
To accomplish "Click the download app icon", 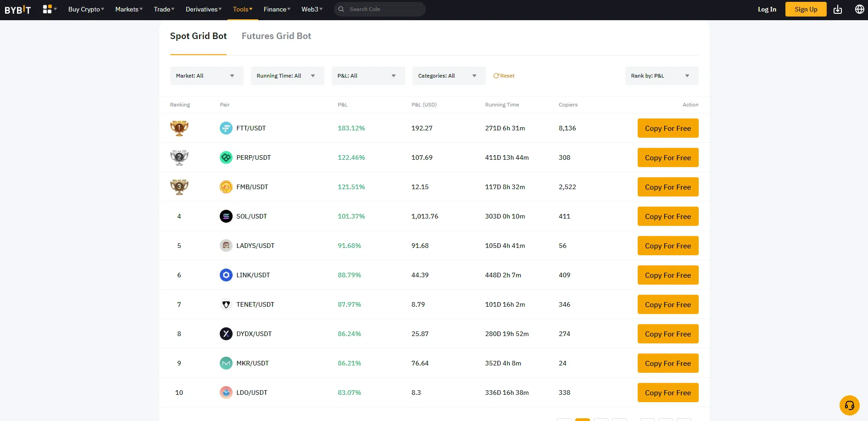I will [x=838, y=9].
